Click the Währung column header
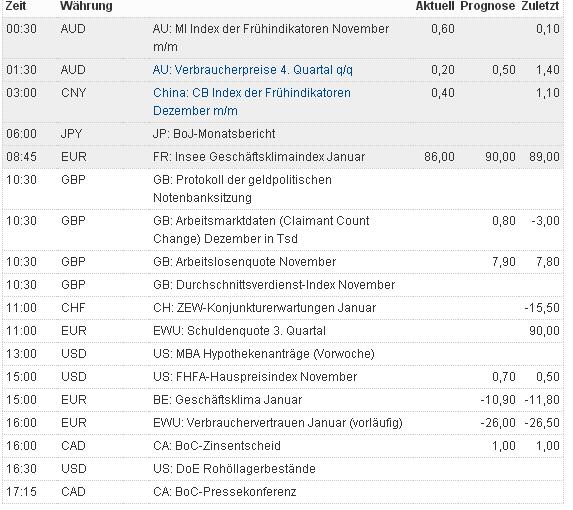This screenshot has height=510, width=573. tap(86, 6)
